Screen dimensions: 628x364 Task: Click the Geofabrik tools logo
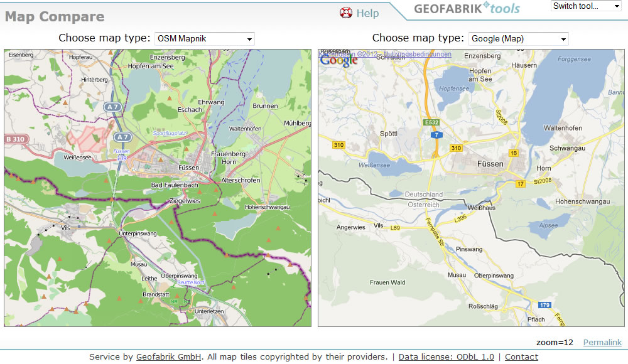(467, 9)
